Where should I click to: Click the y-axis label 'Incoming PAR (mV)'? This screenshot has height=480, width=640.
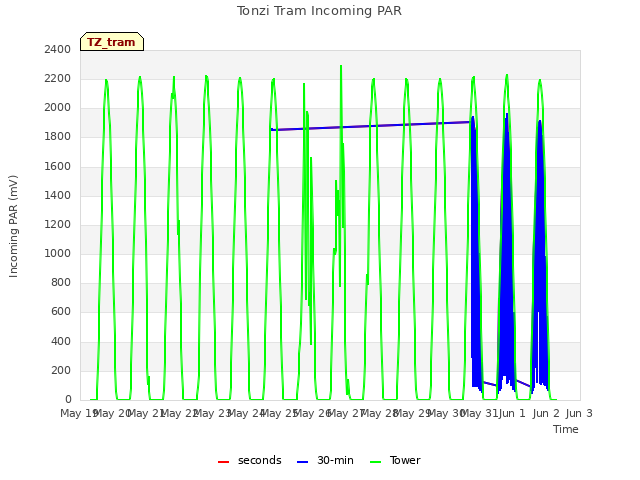(x=13, y=226)
